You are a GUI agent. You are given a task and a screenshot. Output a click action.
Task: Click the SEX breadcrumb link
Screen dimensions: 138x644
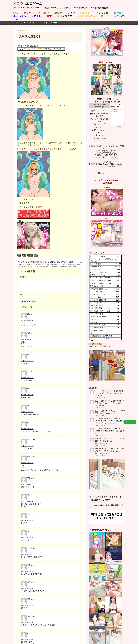(x=25, y=30)
